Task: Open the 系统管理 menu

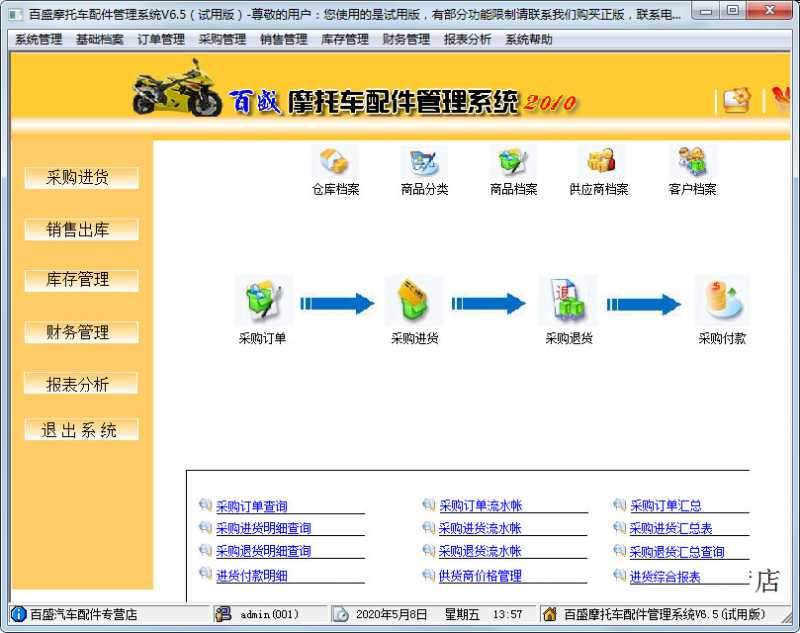Action: (x=39, y=40)
